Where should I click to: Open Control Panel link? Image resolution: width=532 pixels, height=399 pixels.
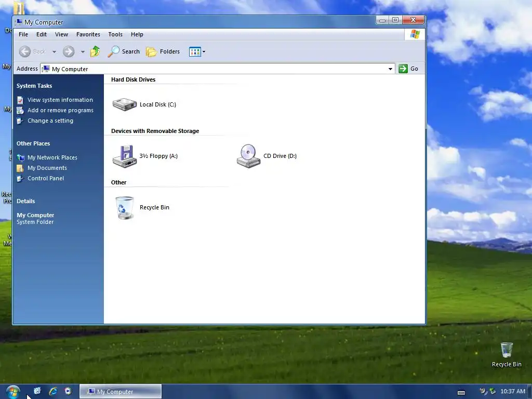pyautogui.click(x=46, y=178)
